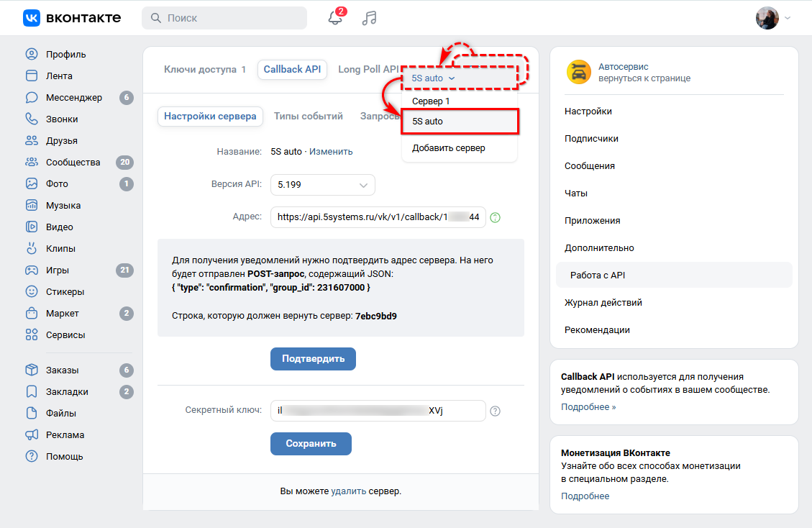Select the Звонки sidebar icon

tap(31, 119)
